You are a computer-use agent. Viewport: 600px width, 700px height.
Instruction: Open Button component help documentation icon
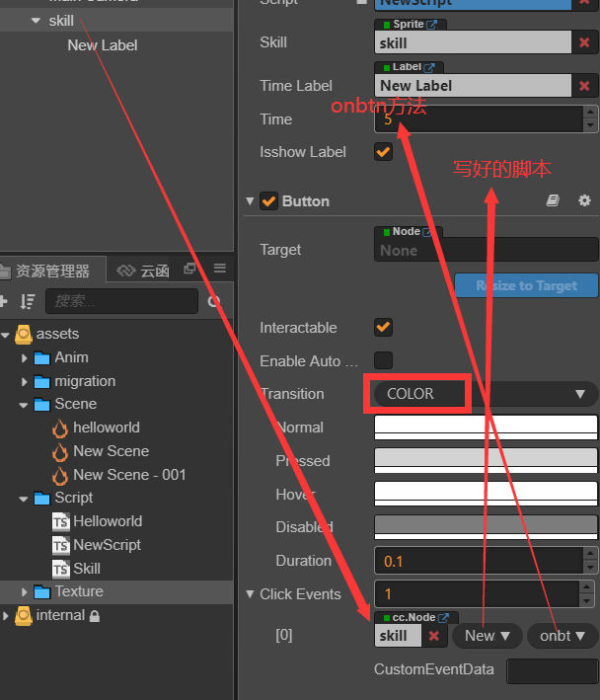pos(554,200)
